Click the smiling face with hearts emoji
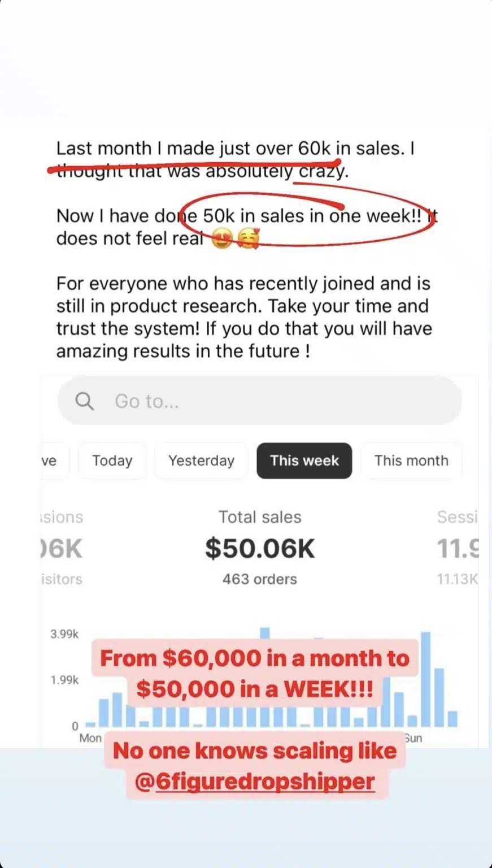The image size is (492, 868). coord(248,240)
